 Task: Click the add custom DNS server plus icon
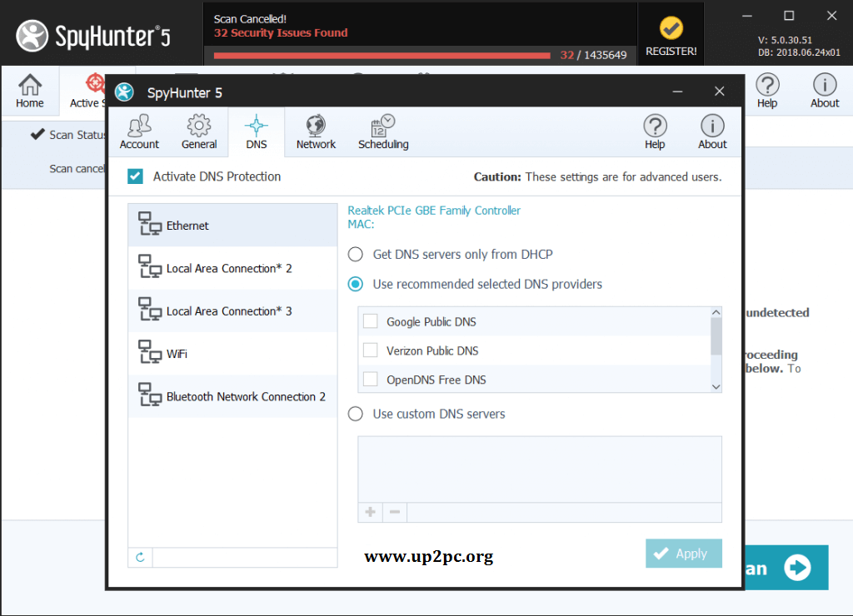[371, 512]
